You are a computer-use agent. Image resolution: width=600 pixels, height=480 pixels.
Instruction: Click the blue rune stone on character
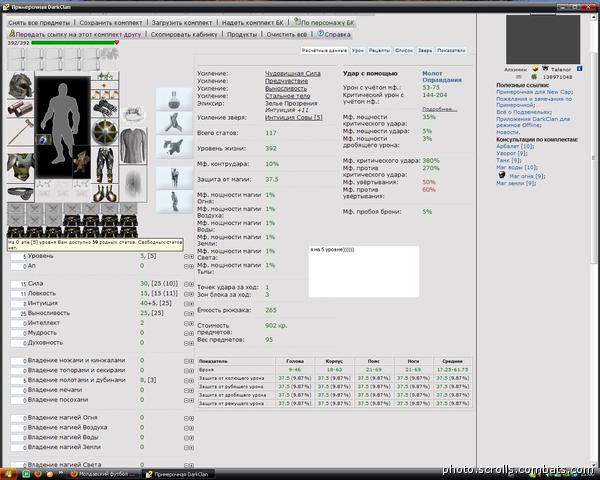pos(43,140)
